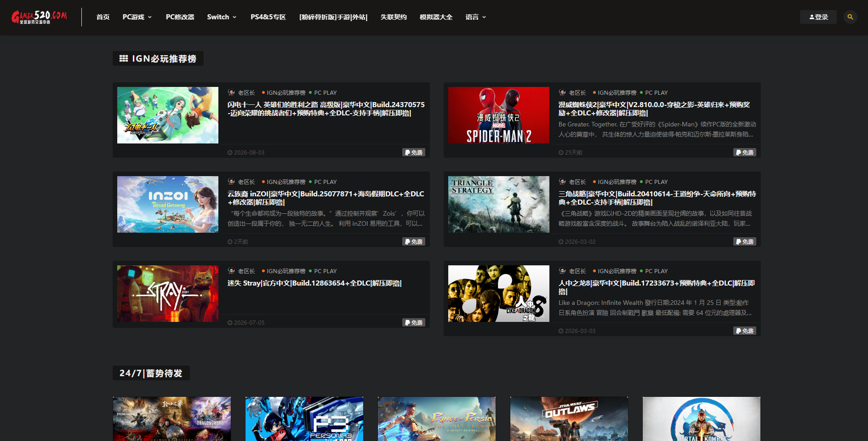Click the 2026-03-02 date on 三角战略 post
This screenshot has width=868, height=441.
577,241
